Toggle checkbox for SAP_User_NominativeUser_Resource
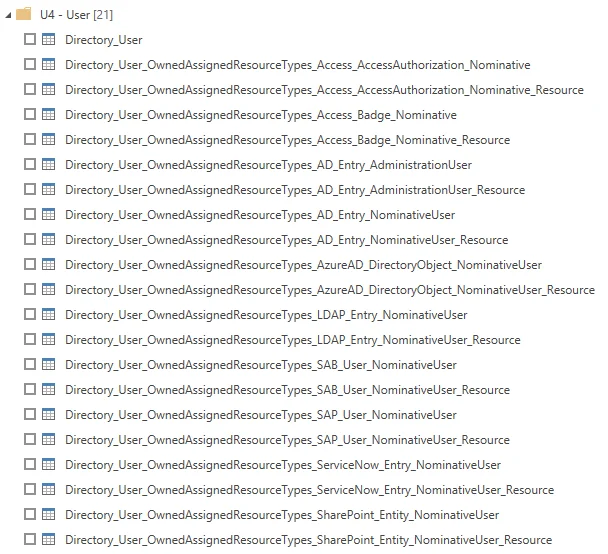608x554 pixels. [30, 440]
